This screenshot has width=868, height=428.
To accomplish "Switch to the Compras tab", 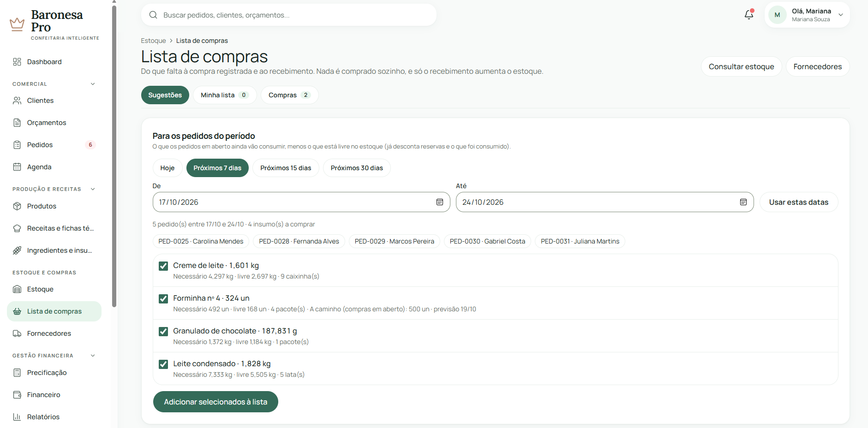I will 289,95.
